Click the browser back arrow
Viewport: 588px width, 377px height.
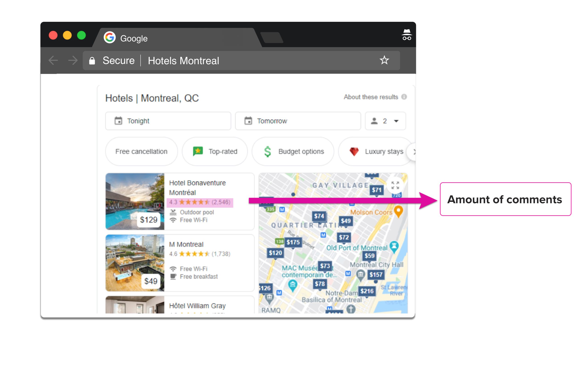click(x=53, y=60)
